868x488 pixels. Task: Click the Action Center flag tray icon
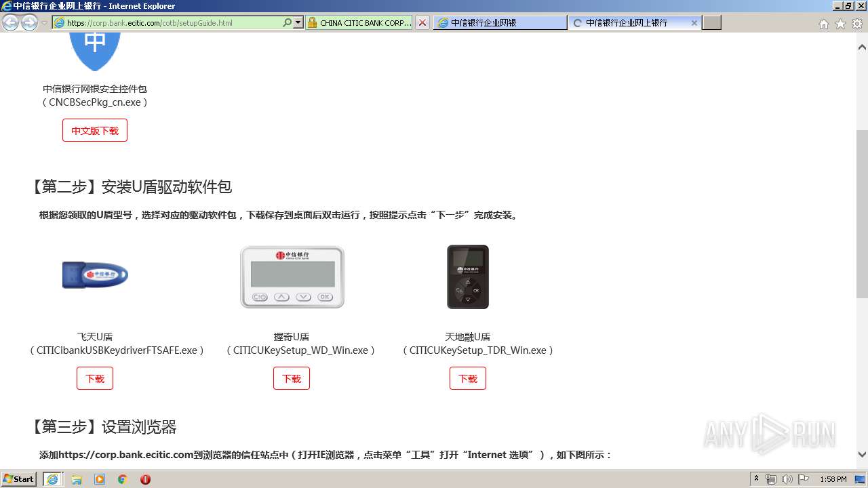[x=804, y=479]
